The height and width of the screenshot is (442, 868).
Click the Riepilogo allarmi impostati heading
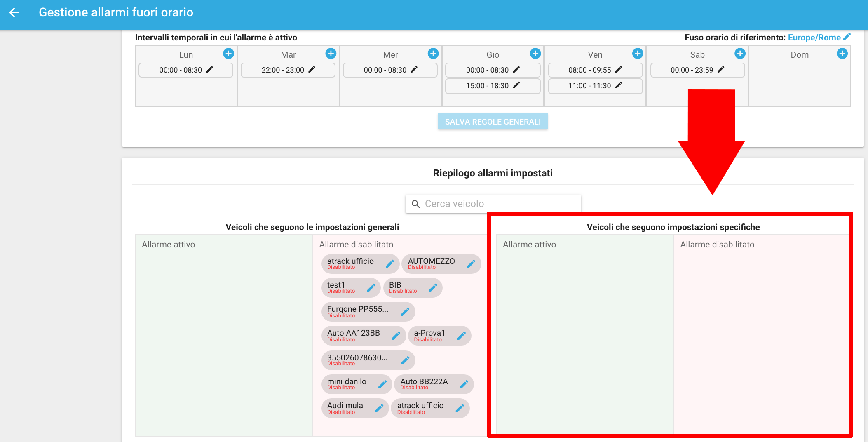click(x=493, y=173)
